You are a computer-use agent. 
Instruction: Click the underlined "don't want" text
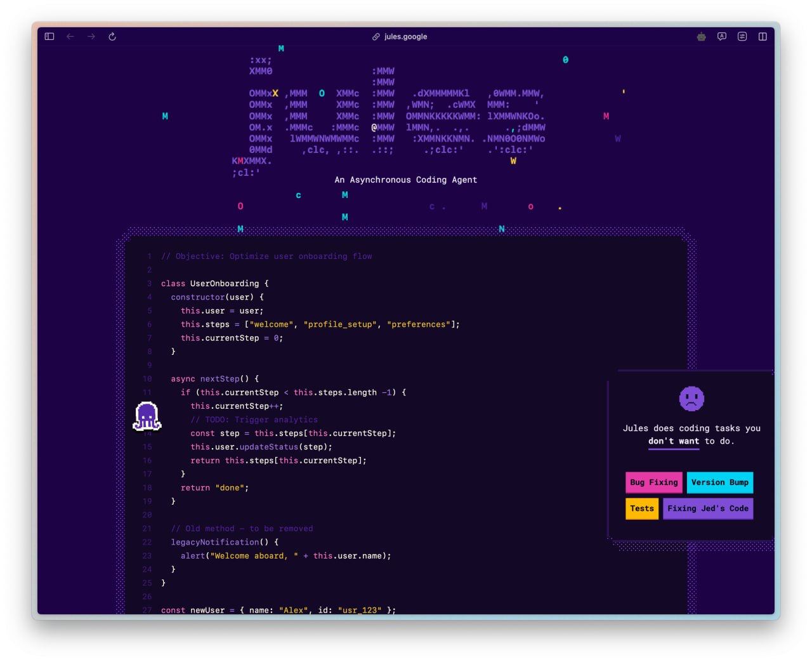(673, 441)
